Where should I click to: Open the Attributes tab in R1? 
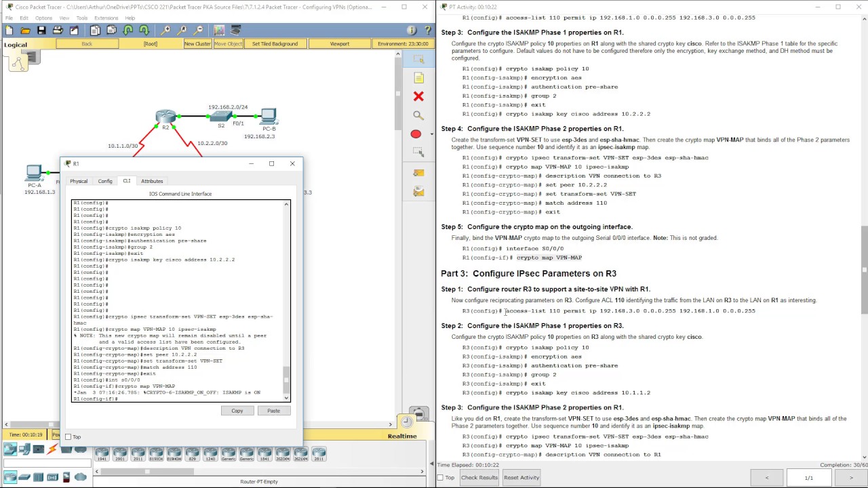pos(152,181)
